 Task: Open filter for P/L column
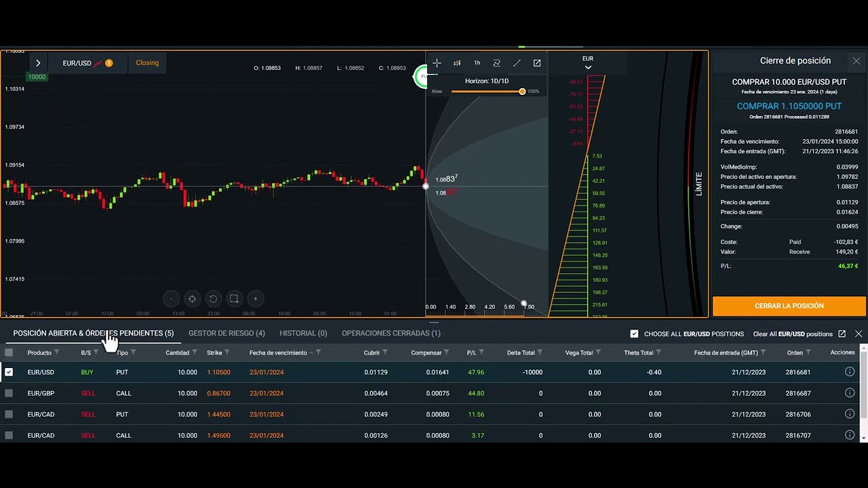[x=481, y=352]
